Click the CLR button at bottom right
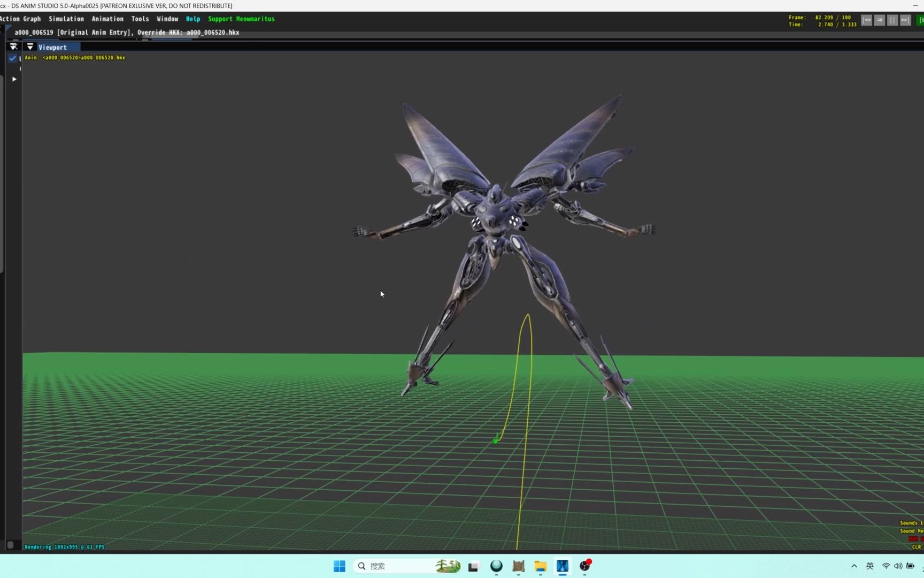 (x=917, y=547)
